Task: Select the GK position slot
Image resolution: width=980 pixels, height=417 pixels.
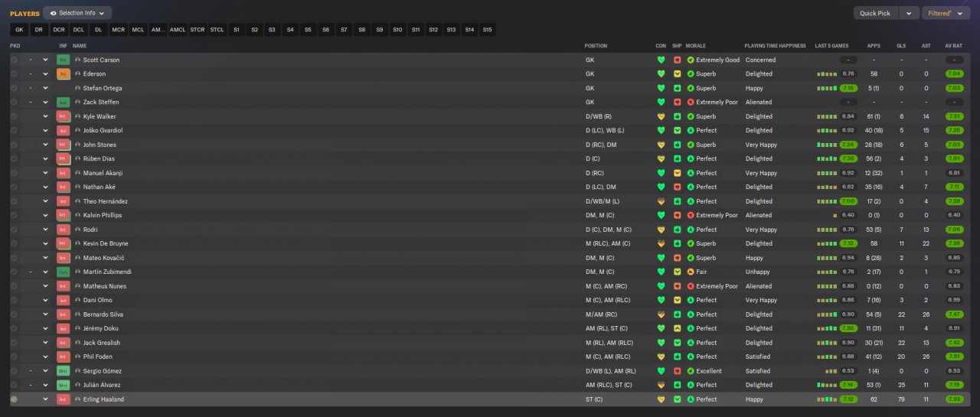Action: click(19, 30)
